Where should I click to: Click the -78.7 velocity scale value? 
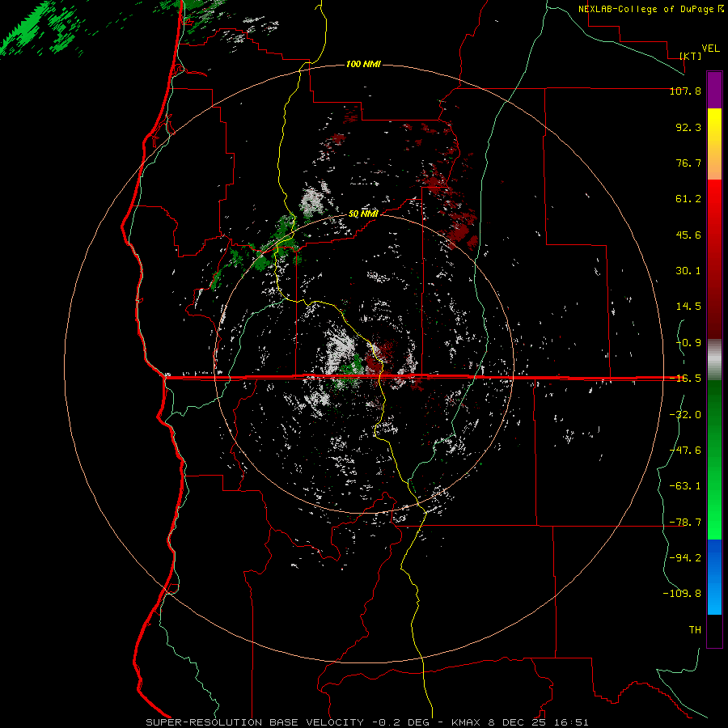tap(685, 523)
